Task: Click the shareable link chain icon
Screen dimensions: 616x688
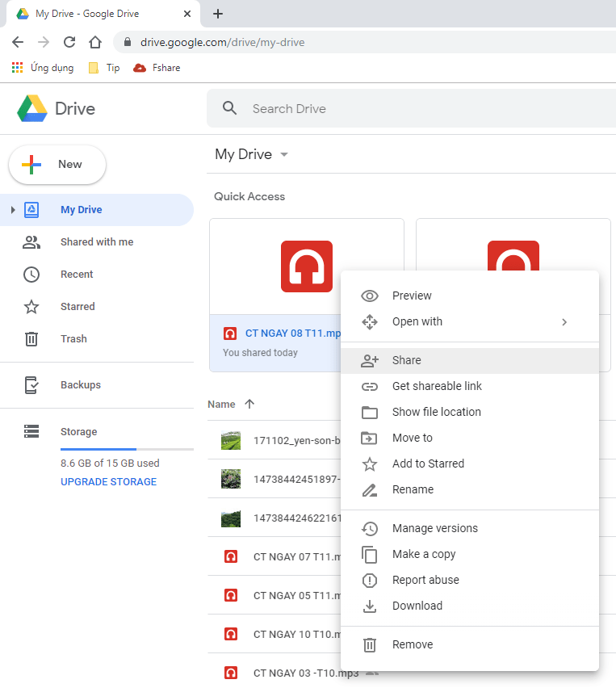Action: (x=370, y=386)
